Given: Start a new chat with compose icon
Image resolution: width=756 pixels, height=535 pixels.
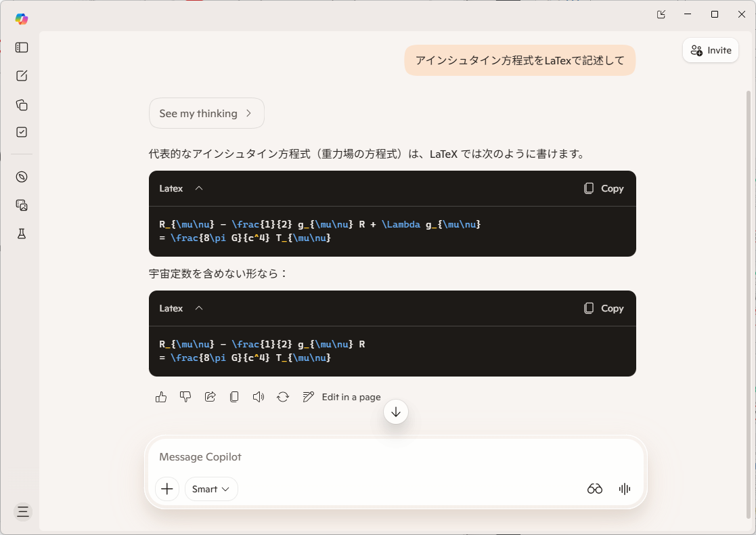Looking at the screenshot, I should click(x=22, y=76).
